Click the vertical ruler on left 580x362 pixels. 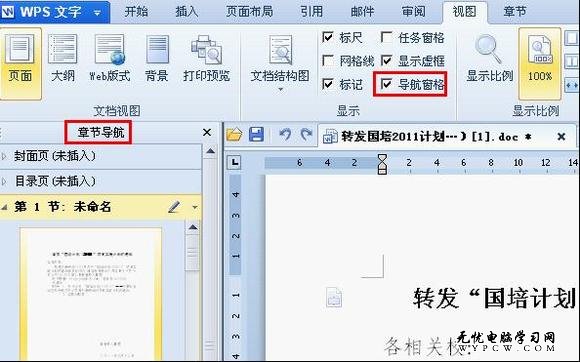235,267
